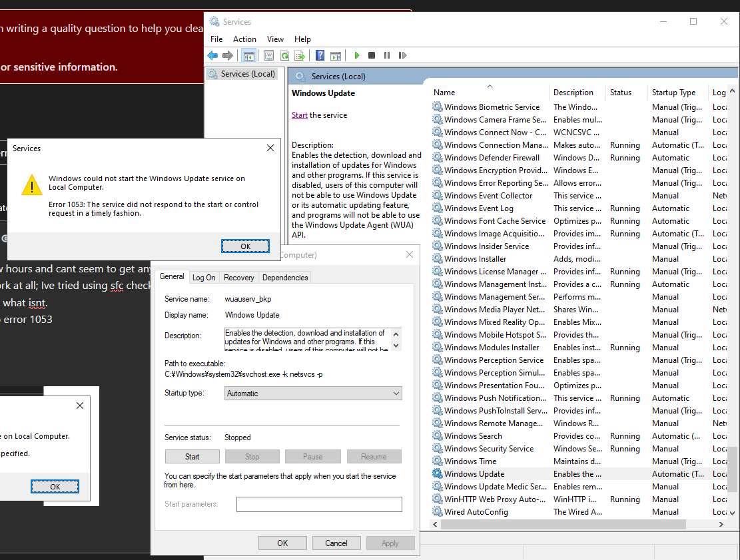The height and width of the screenshot is (560, 740).
Task: Click the Refresh toolbar icon
Action: [x=284, y=56]
